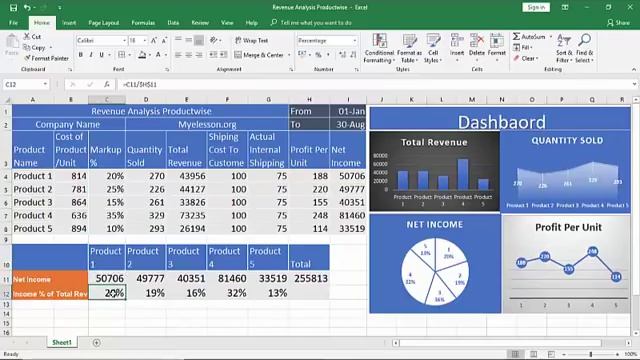
Task: Activate the Format Painter
Action: (x=27, y=58)
